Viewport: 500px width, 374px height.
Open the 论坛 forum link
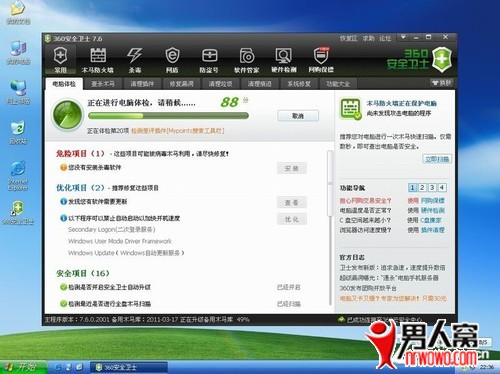click(385, 38)
